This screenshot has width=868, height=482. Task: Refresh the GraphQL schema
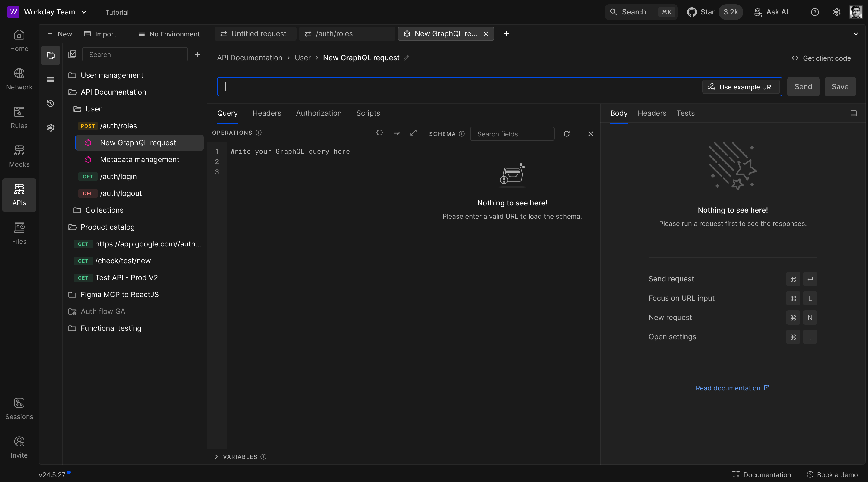(x=567, y=134)
